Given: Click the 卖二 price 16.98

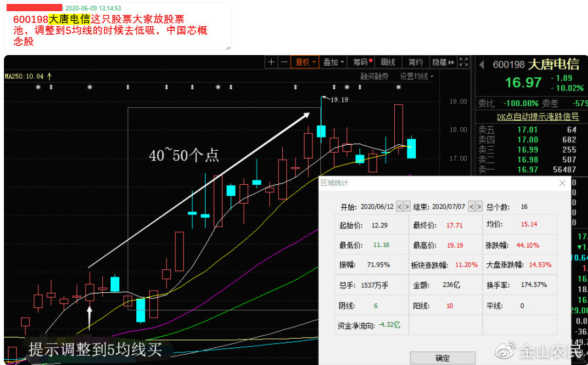Looking at the screenshot, I should (527, 160).
